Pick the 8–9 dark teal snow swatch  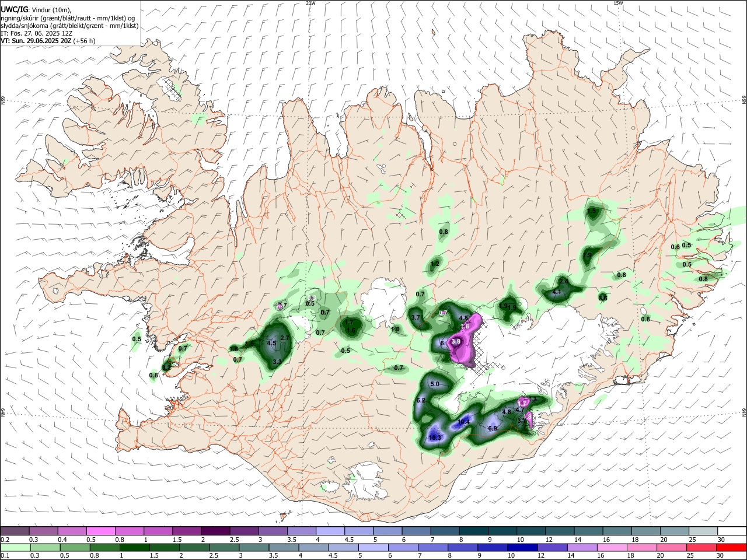point(474,531)
